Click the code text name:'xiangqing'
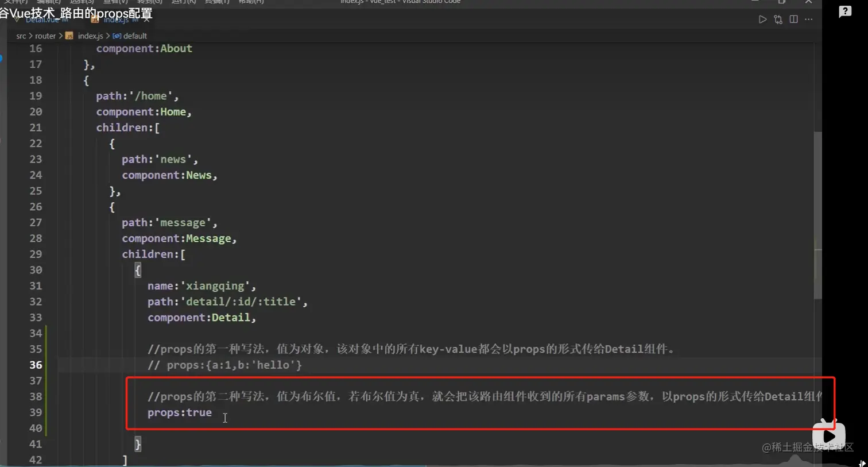Viewport: 868px width, 467px height. (201, 285)
